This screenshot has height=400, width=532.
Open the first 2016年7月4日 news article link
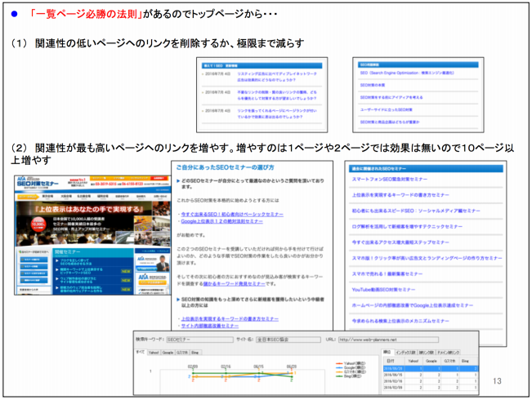tap(276, 77)
